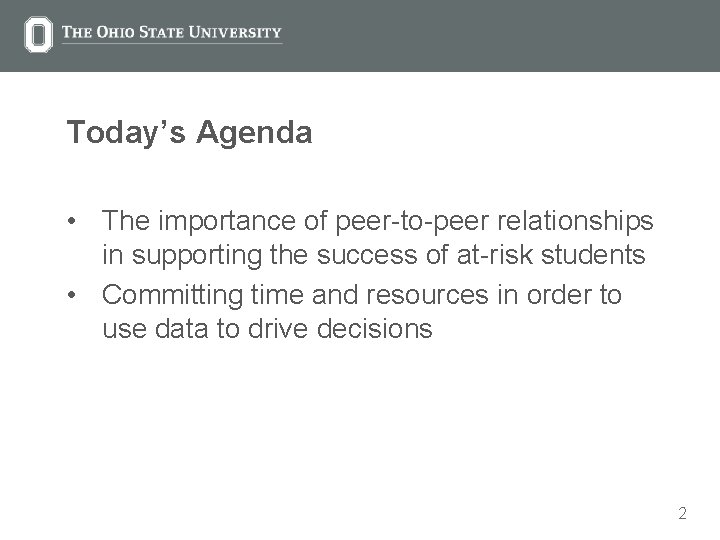Screen dimensions: 720x540
Task: Click the slide number 2
Action: 681,514
